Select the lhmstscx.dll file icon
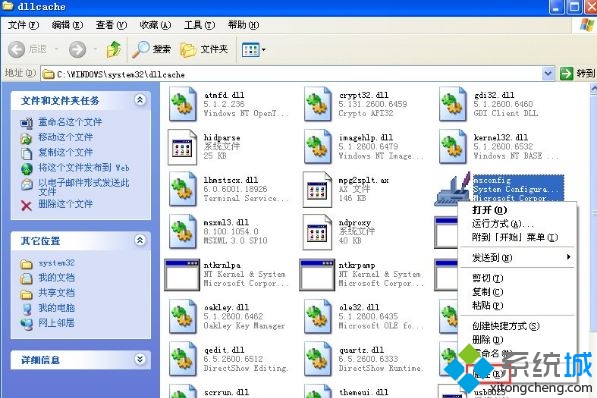Screen dimensions: 597x398 click(x=182, y=189)
